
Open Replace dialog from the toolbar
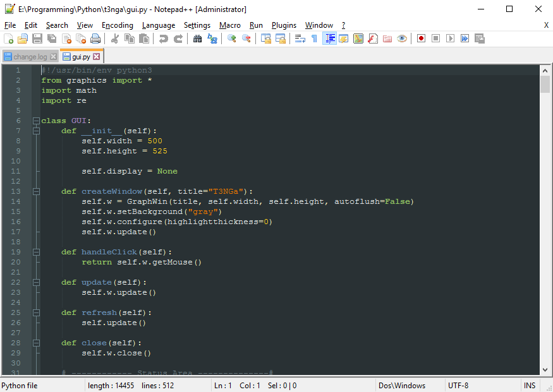(x=212, y=39)
